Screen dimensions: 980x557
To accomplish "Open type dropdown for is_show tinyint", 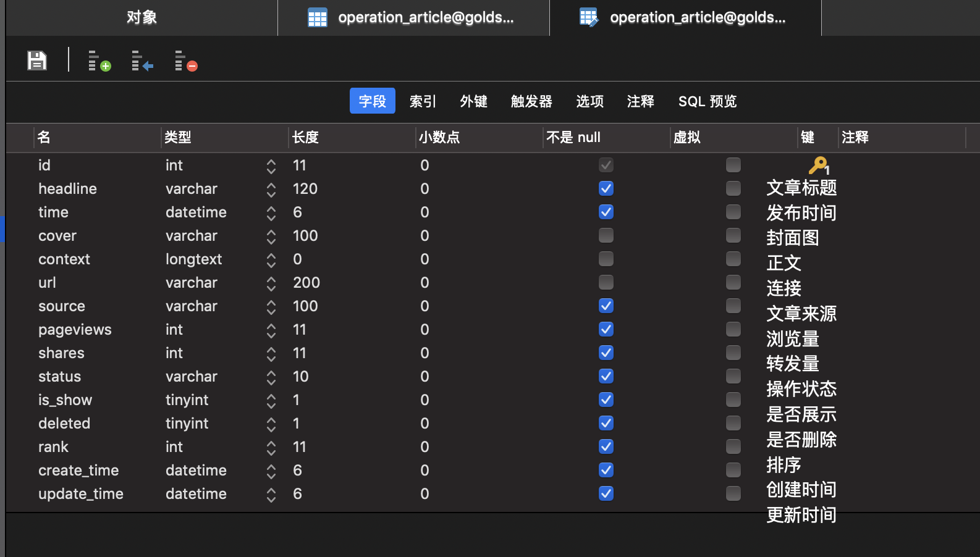I will [271, 401].
